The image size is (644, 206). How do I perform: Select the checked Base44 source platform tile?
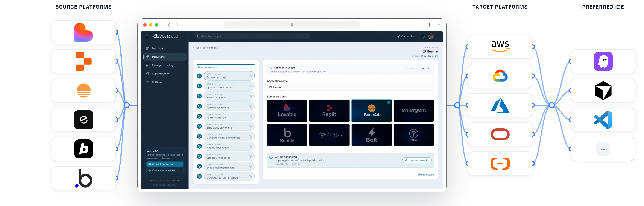(x=372, y=111)
